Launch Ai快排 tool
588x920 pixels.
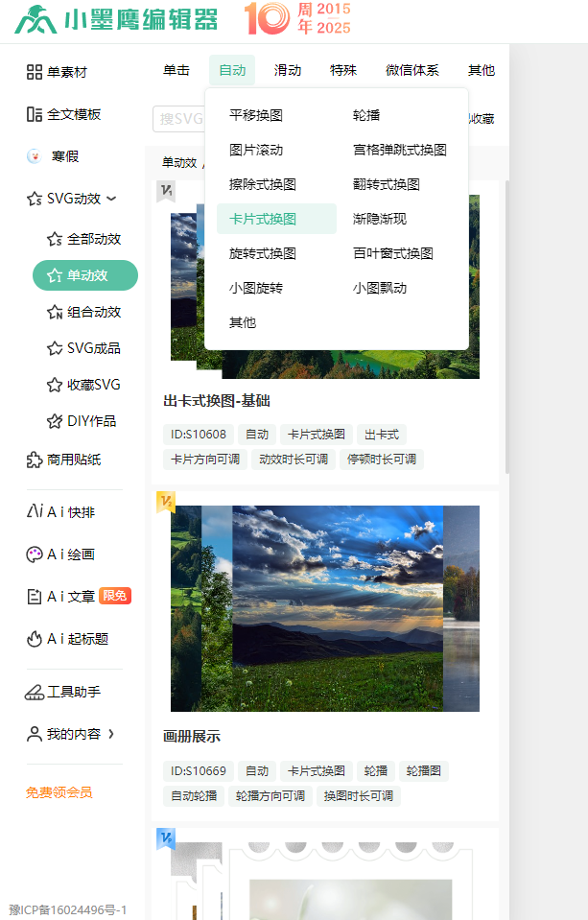60,512
